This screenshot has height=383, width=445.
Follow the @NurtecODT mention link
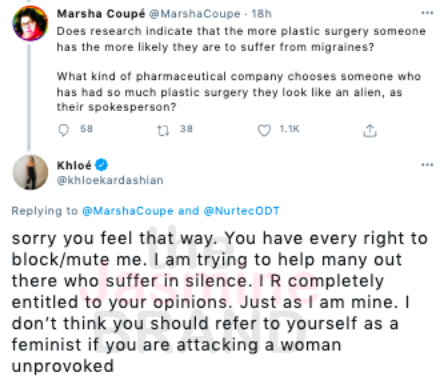[241, 211]
